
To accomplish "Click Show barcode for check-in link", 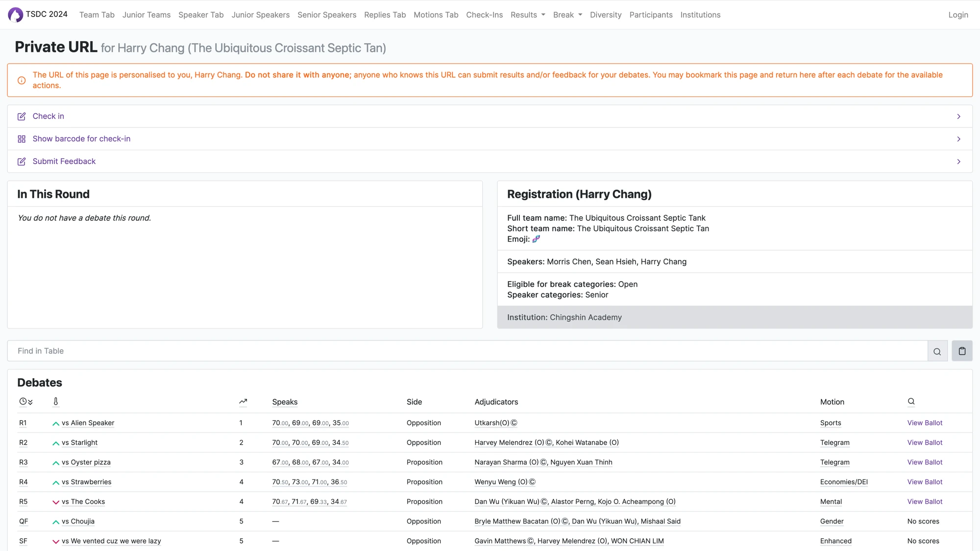I will pyautogui.click(x=81, y=139).
